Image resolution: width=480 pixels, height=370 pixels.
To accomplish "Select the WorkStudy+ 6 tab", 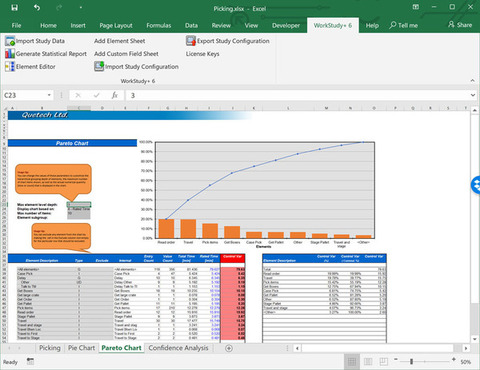I will pos(333,25).
